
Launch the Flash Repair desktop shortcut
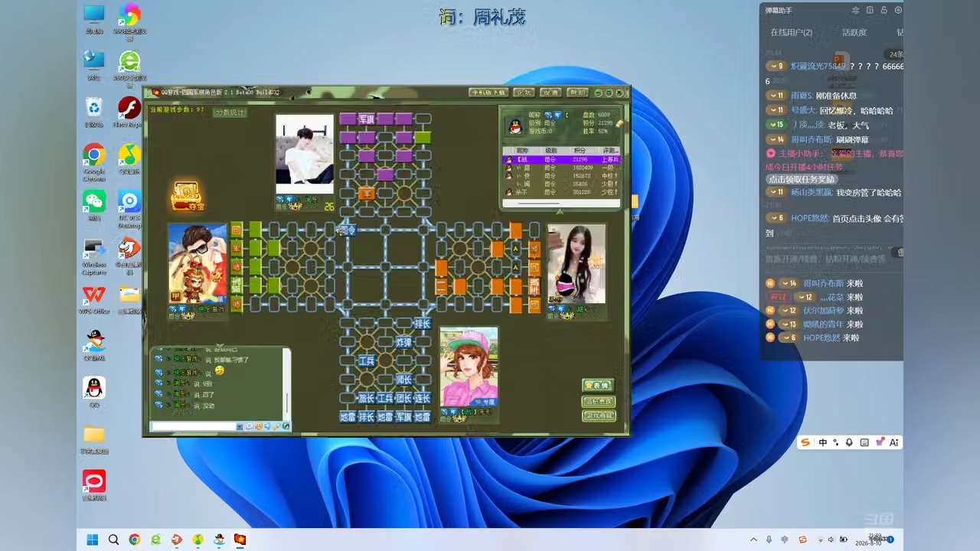coord(129,112)
